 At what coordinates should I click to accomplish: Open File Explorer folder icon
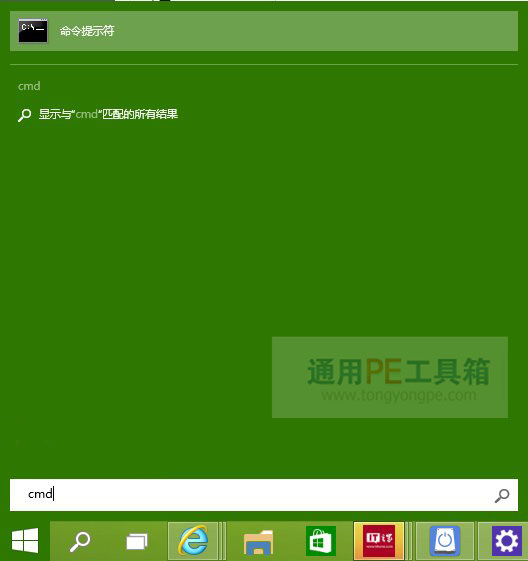click(258, 542)
